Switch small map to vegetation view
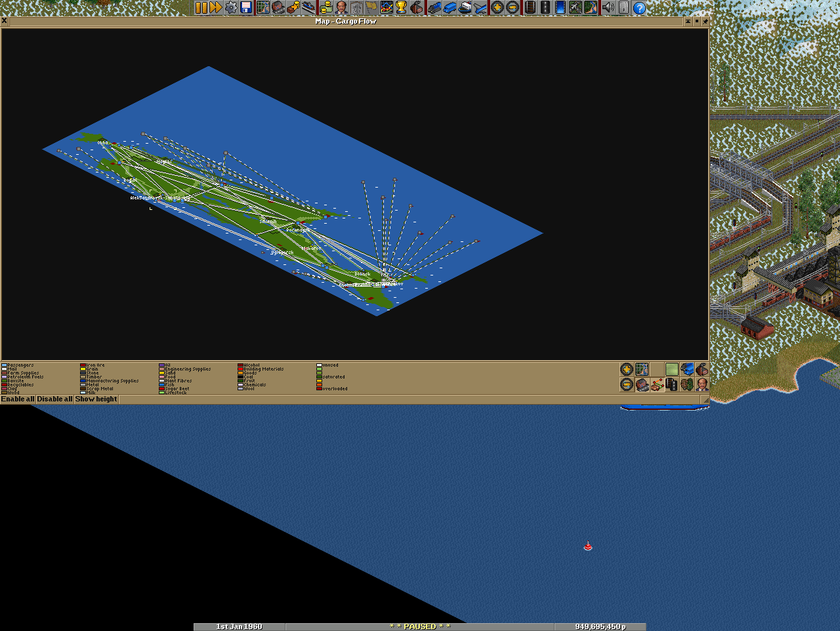Image resolution: width=840 pixels, height=631 pixels. coord(687,384)
